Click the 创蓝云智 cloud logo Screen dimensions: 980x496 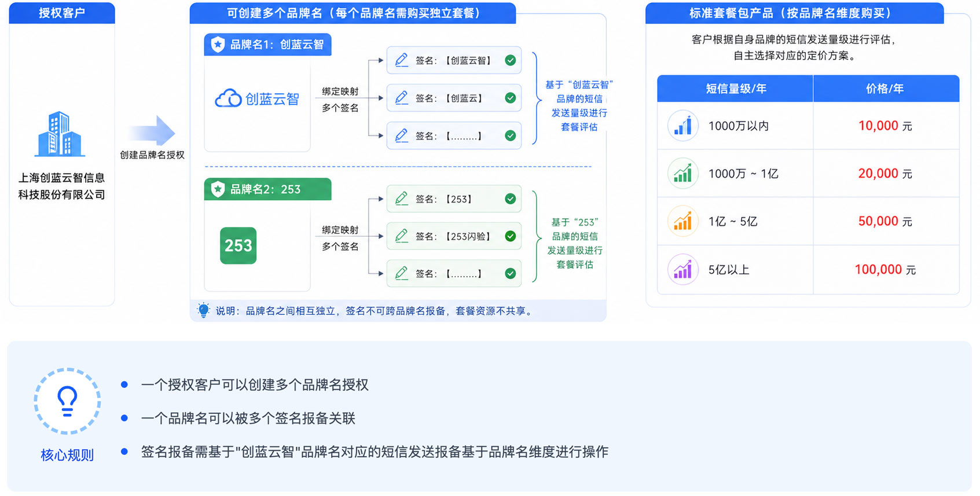coord(257,99)
